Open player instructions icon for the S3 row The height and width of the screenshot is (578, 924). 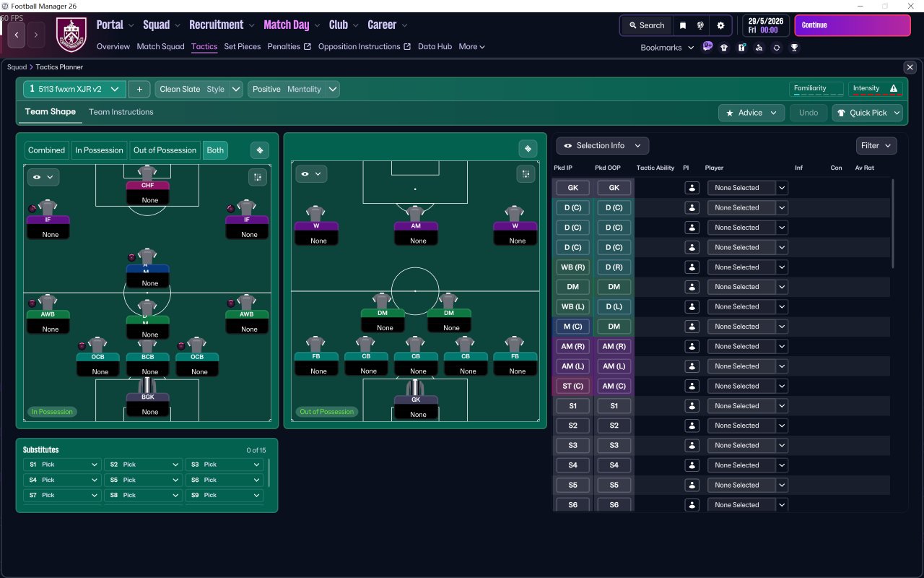tap(692, 446)
